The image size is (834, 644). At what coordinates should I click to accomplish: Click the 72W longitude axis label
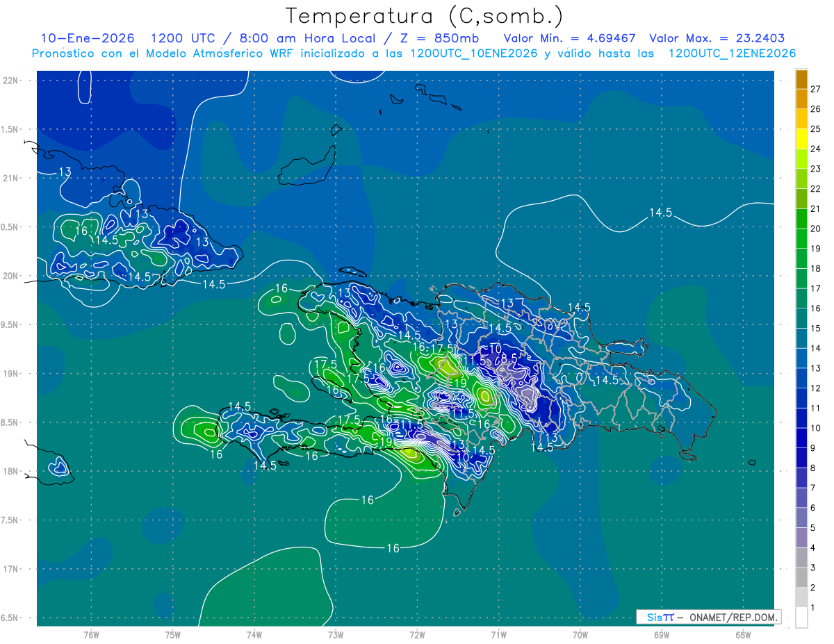click(417, 634)
